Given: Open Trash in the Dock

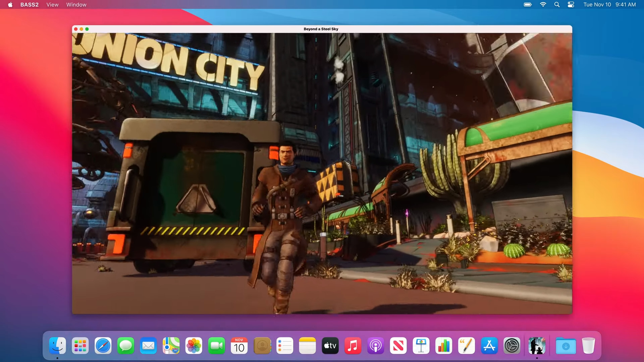Looking at the screenshot, I should [588, 346].
